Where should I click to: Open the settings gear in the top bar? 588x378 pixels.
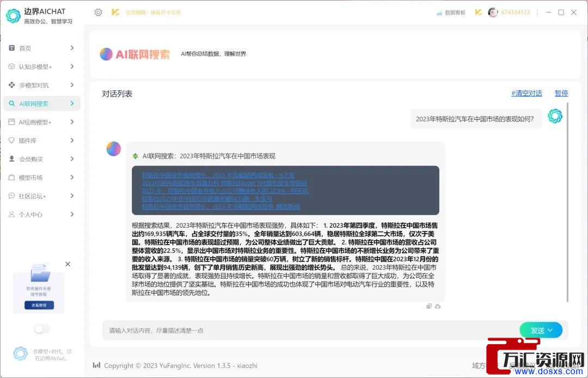click(x=98, y=13)
